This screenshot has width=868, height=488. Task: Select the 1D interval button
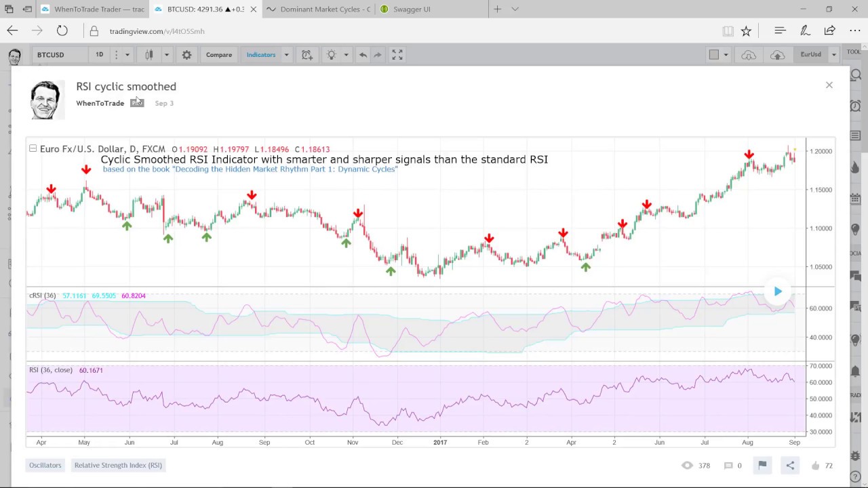click(x=99, y=55)
